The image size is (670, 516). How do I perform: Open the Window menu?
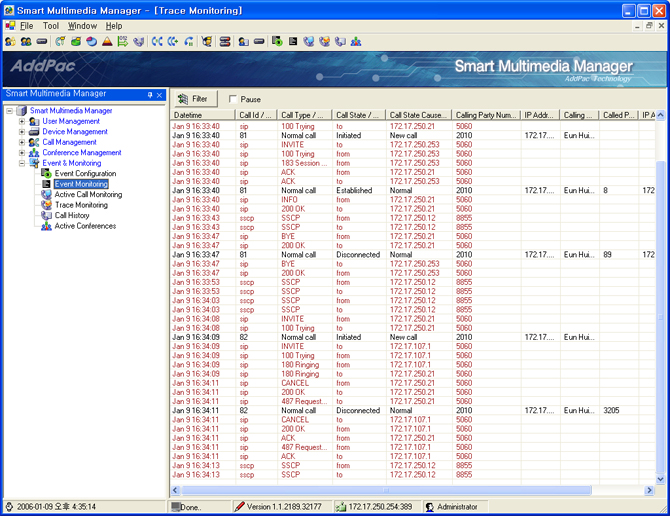pyautogui.click(x=82, y=26)
